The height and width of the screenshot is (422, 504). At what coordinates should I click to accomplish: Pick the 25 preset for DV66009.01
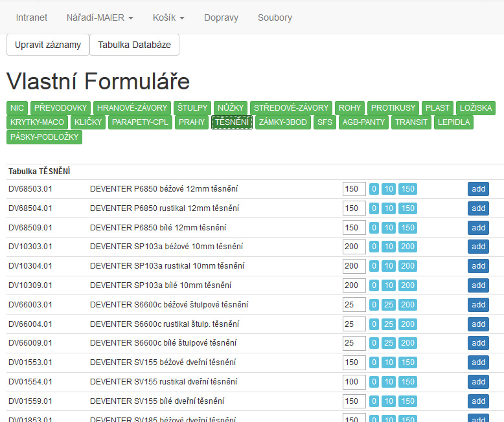388,343
